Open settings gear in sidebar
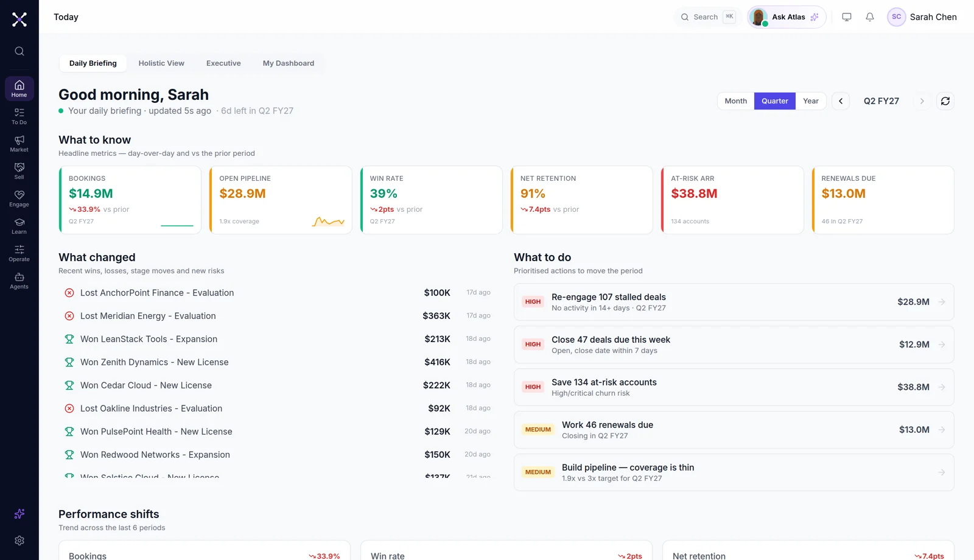The height and width of the screenshot is (560, 974). click(19, 541)
